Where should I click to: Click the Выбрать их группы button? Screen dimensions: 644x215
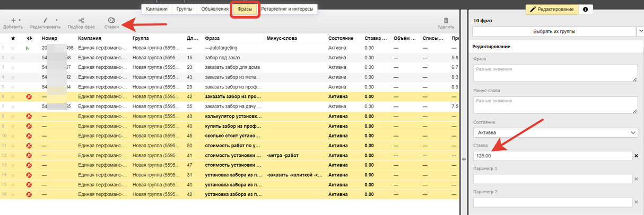pyautogui.click(x=554, y=31)
